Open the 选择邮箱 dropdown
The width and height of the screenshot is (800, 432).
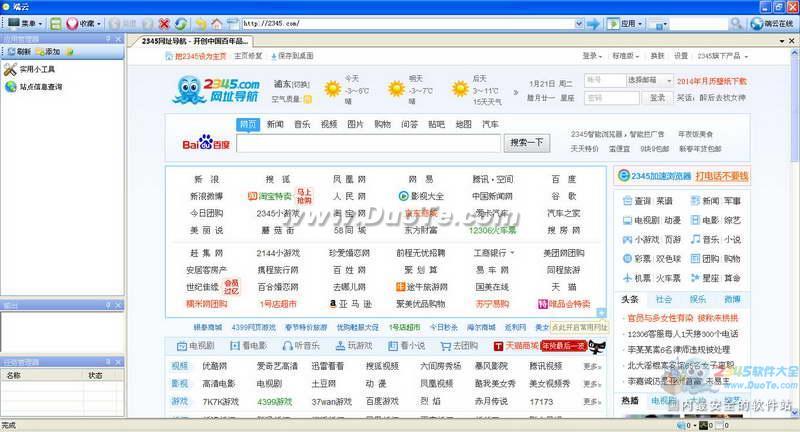pyautogui.click(x=649, y=81)
